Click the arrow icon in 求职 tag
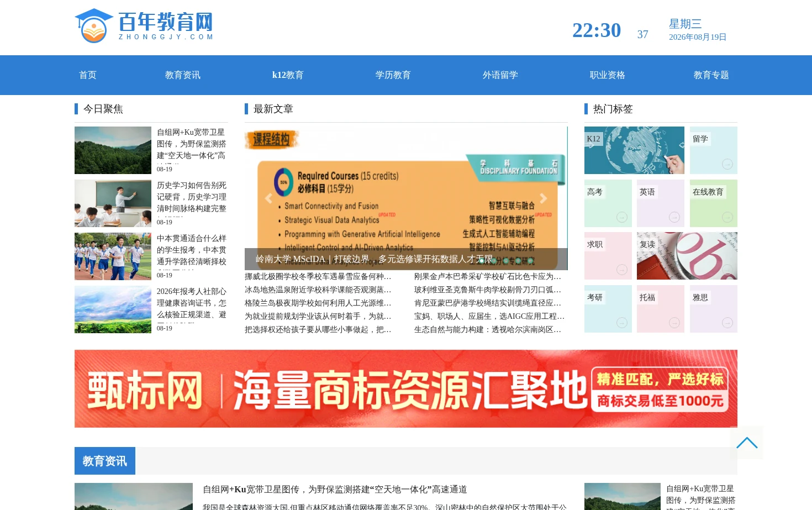 click(622, 270)
